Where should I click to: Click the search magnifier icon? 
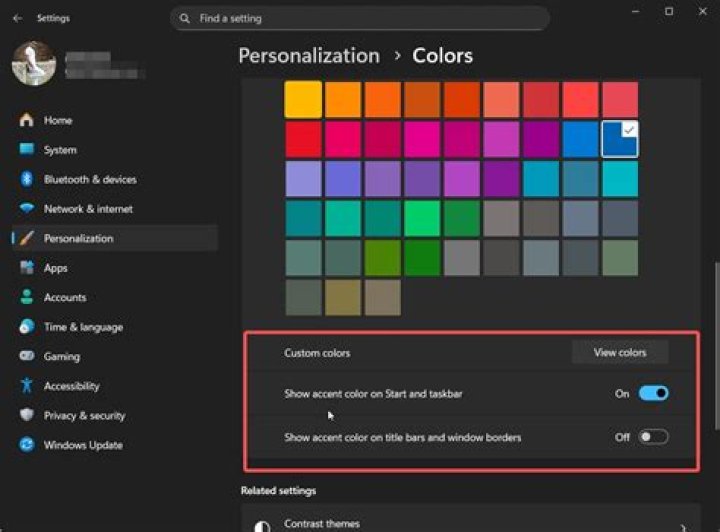(185, 18)
